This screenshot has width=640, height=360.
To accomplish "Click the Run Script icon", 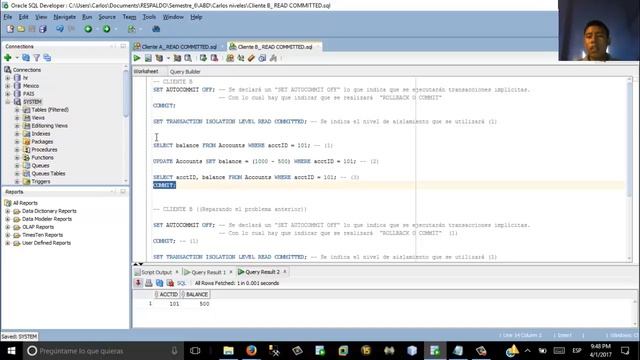I will 148,58.
